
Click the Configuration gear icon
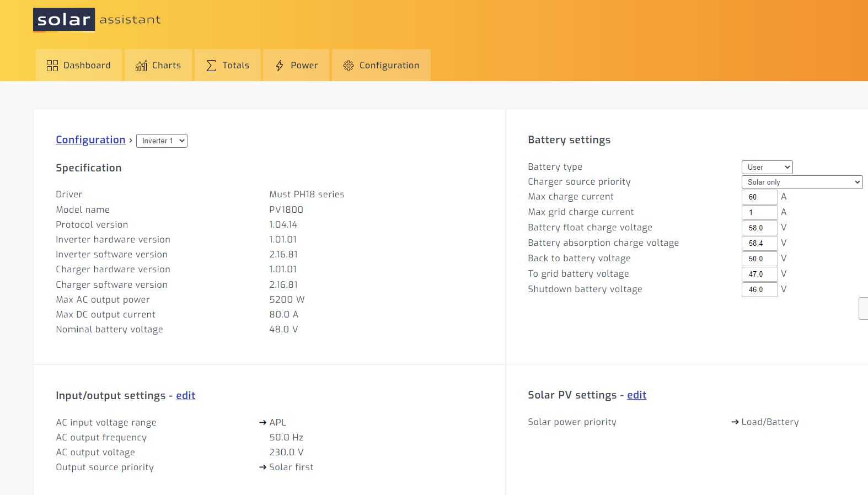coord(348,66)
